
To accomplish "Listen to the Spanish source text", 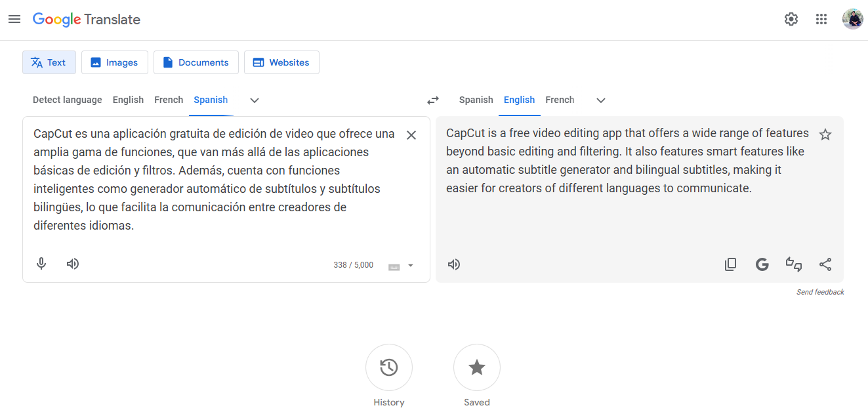I will pos(72,263).
